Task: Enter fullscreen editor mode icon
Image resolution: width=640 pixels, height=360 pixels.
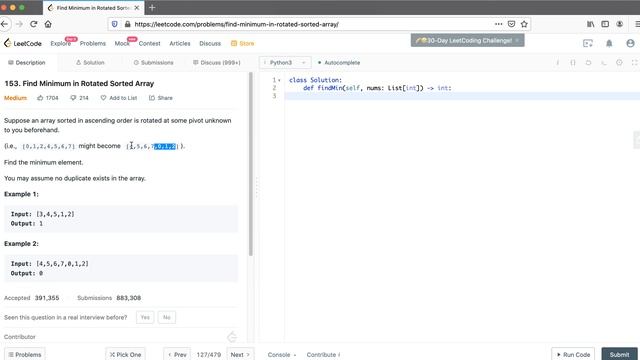Action: tap(634, 62)
